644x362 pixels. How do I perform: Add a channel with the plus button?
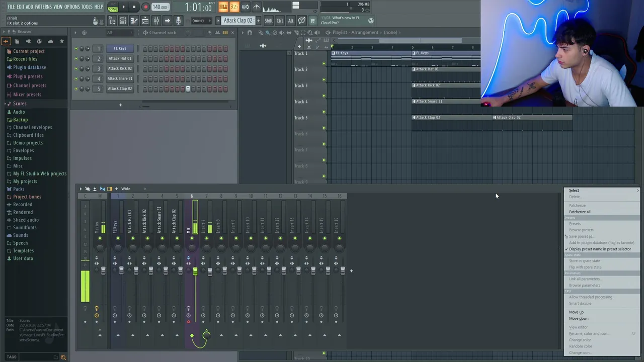coord(120,105)
